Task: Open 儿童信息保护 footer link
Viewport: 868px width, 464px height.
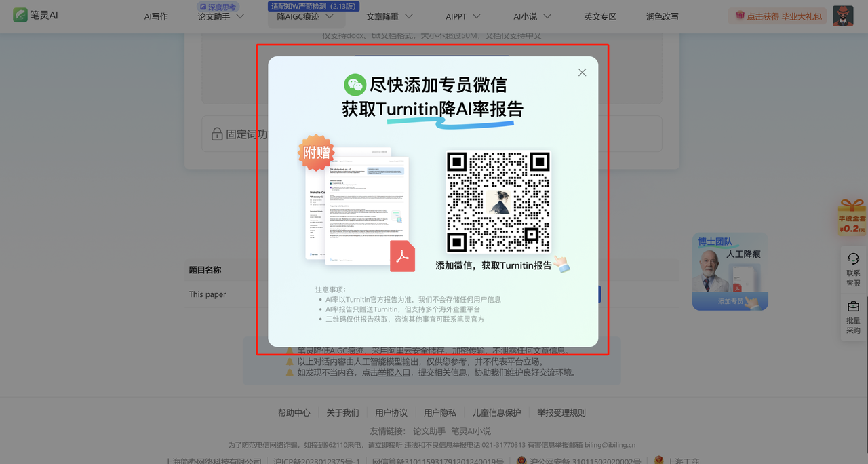Action: coord(497,412)
